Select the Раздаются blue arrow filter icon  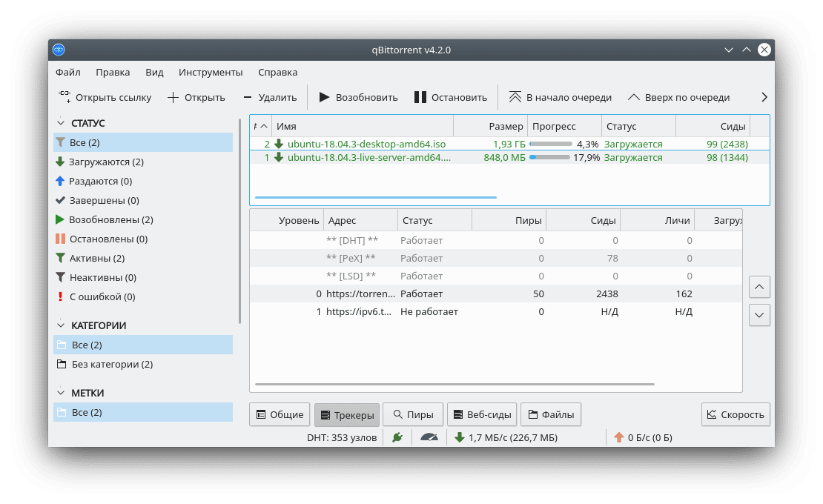[60, 181]
